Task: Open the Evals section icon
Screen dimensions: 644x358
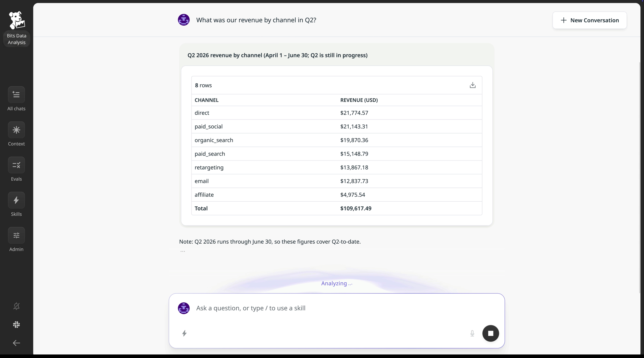Action: coord(16,165)
